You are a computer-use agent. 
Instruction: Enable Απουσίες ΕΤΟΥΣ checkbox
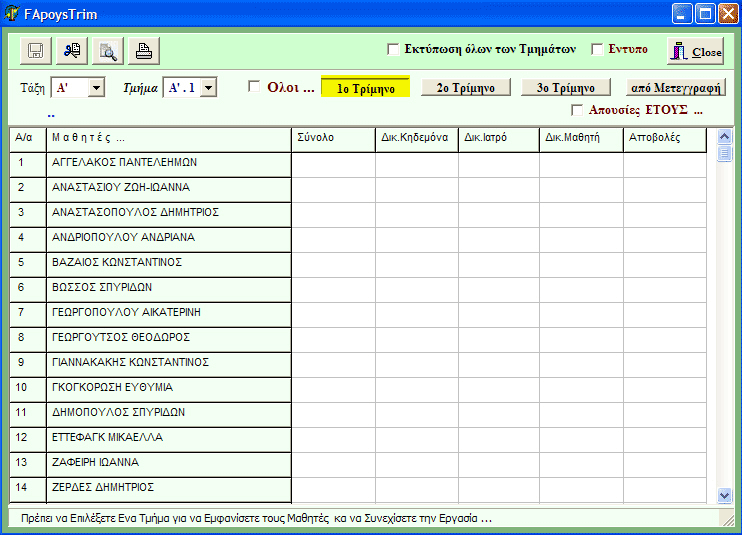click(x=577, y=109)
